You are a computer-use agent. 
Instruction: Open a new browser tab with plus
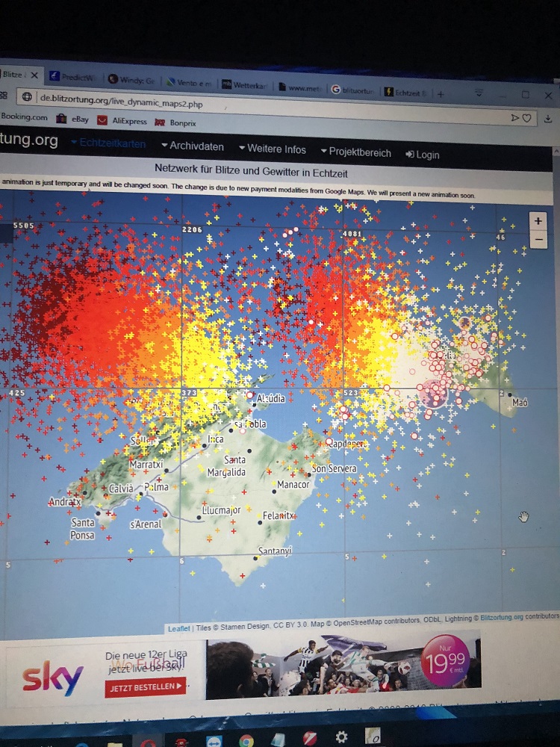click(441, 94)
